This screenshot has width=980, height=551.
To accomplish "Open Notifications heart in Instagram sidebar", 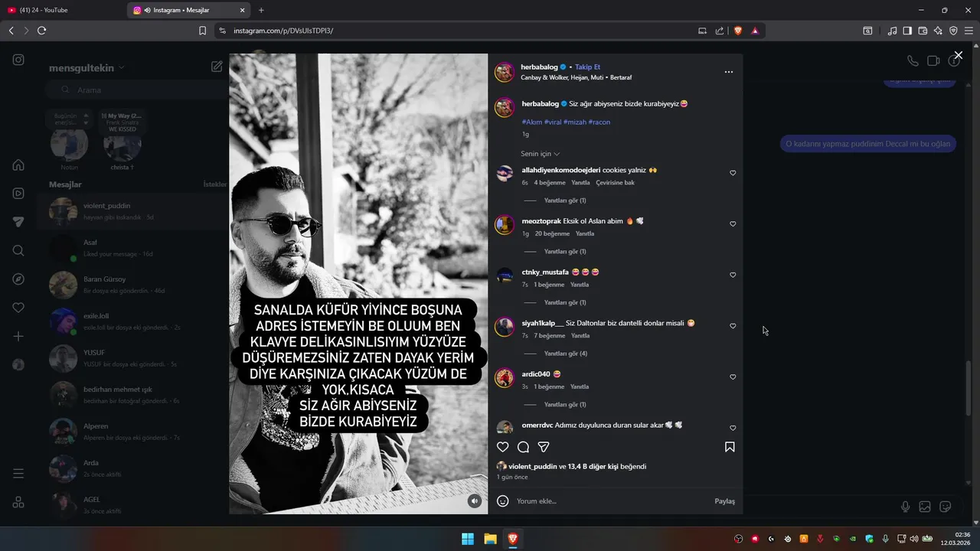I will pos(18,308).
